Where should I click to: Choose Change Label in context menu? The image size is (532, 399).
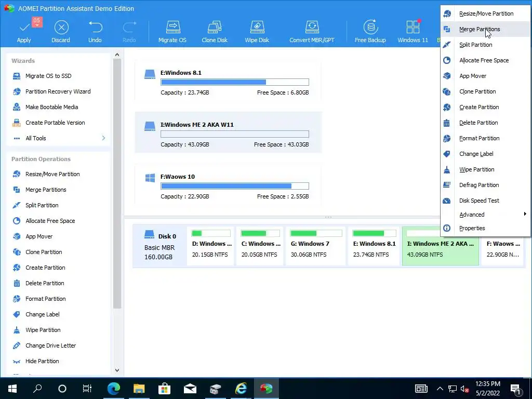(486, 154)
